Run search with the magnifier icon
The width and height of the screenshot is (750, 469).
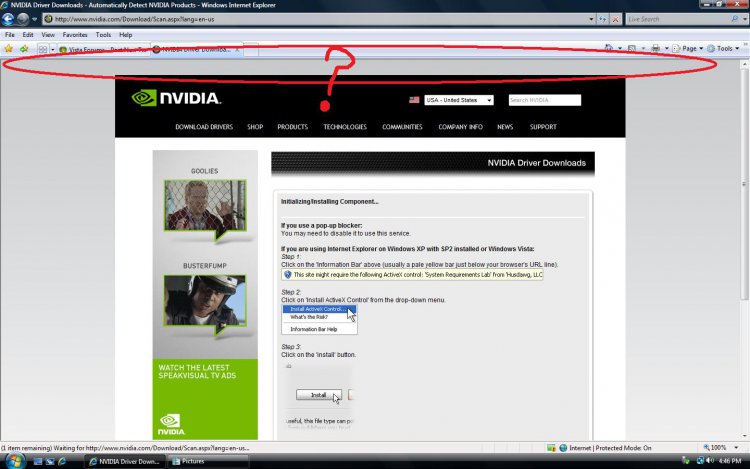pos(734,19)
